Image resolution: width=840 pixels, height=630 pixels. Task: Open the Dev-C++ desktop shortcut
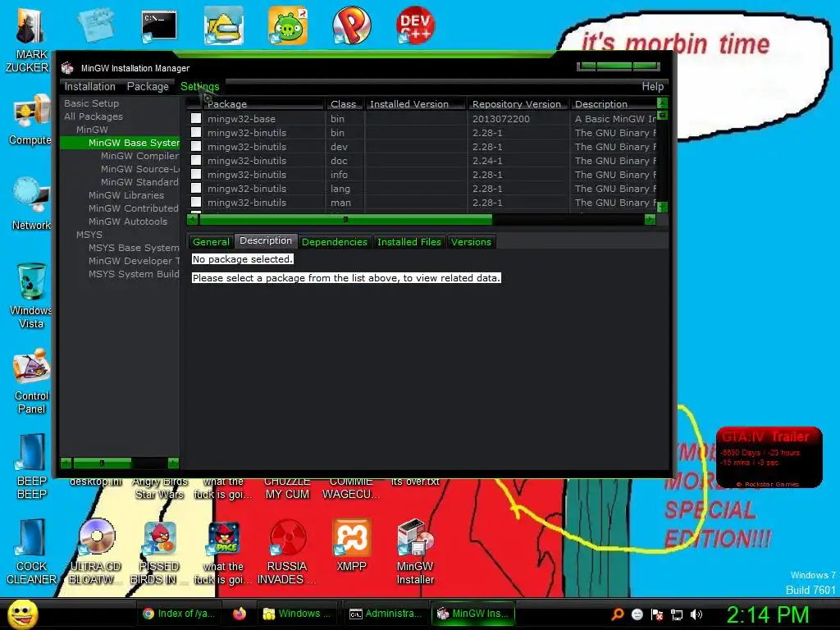coord(415,25)
